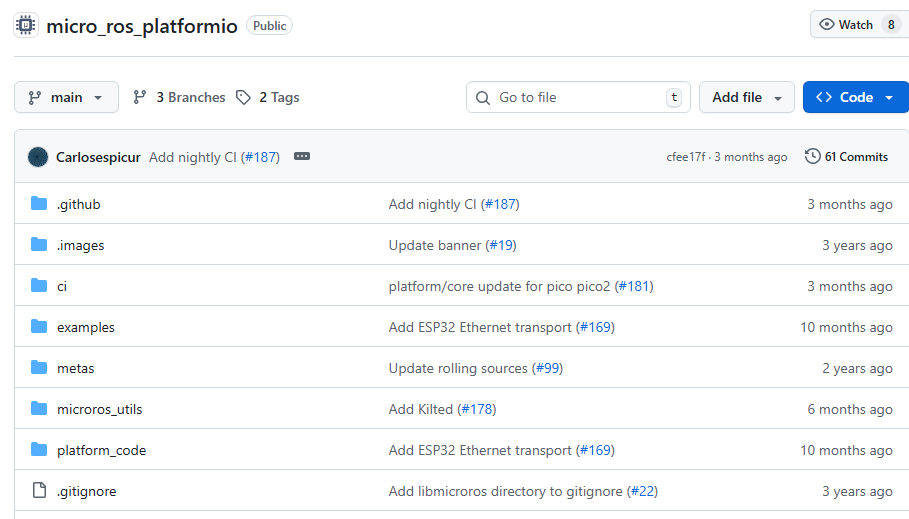Open the microros_utils folder
Viewport: 909px width, 519px height.
coord(99,409)
